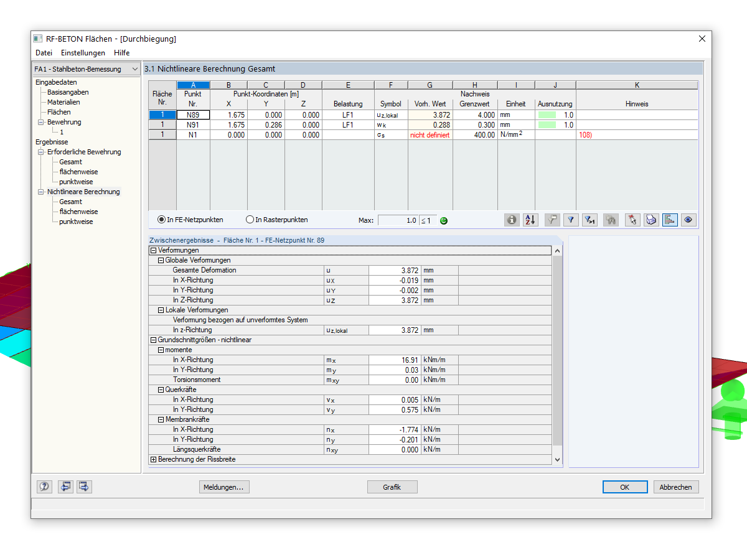The width and height of the screenshot is (747, 560).
Task: Open the FA1 - Stahlbeton-Bemessung dropdown
Action: coord(87,69)
